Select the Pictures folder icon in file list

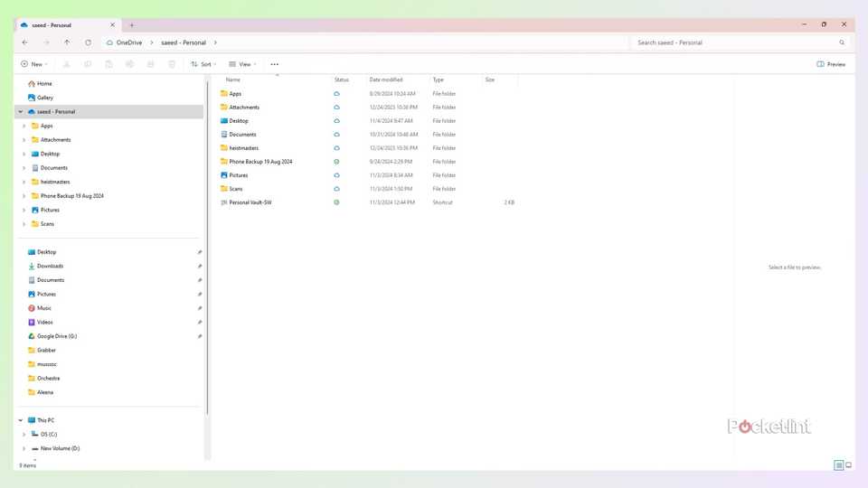pos(224,175)
